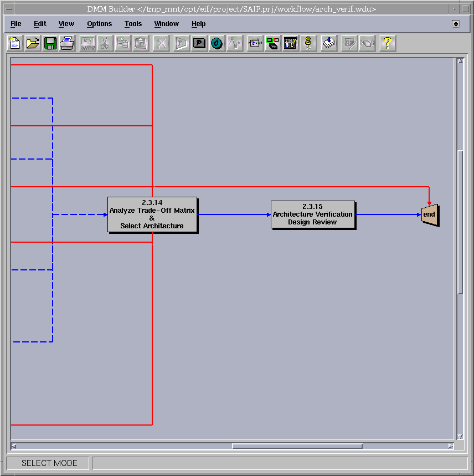Click the stacked papers download icon

click(x=329, y=43)
